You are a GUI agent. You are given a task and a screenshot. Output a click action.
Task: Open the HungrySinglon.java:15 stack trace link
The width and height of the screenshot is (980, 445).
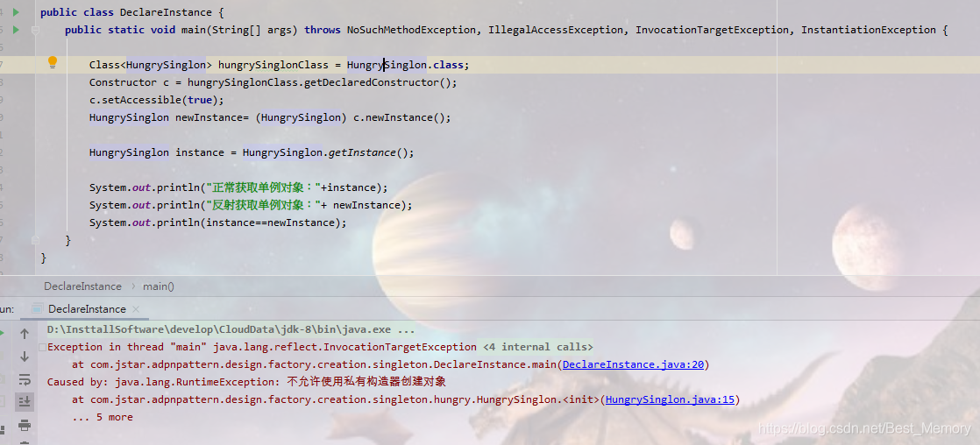tap(670, 399)
